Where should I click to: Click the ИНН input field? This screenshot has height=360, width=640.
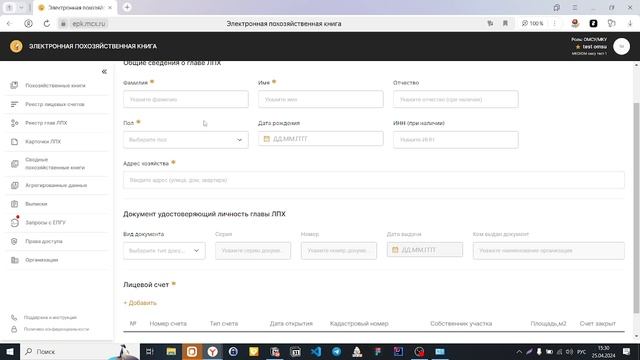pos(456,140)
